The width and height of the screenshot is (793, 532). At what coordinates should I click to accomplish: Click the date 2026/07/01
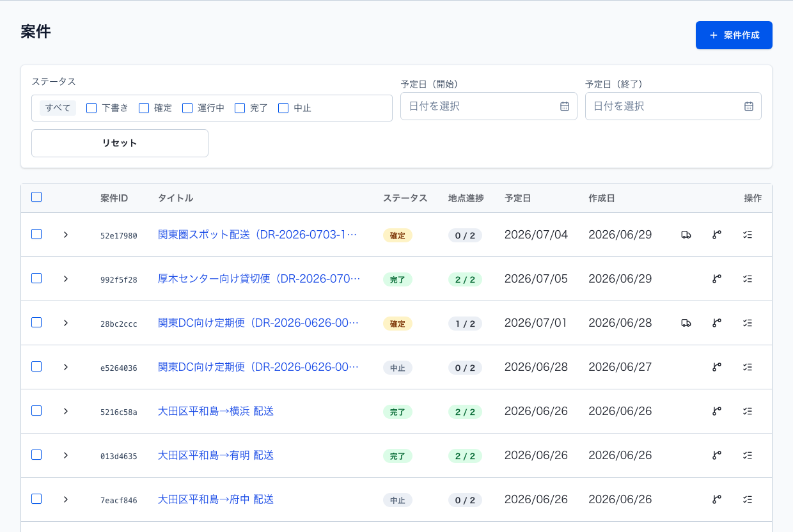536,323
